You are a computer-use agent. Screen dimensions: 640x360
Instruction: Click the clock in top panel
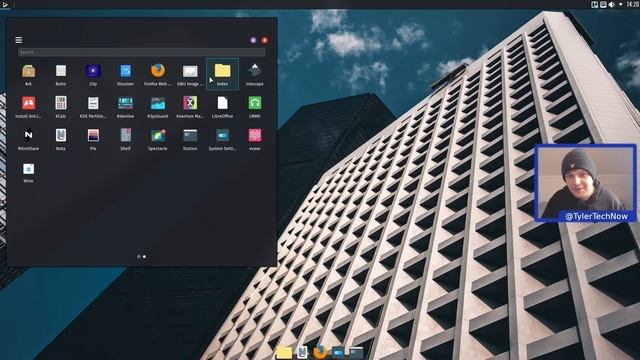point(633,4)
